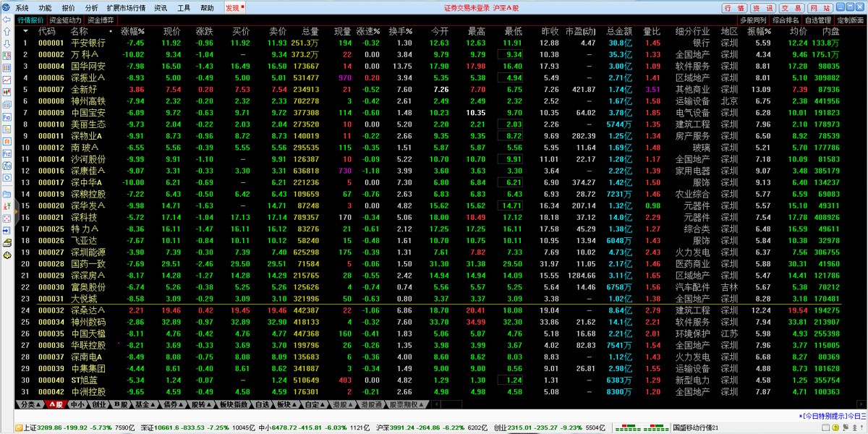Viewport: 868px width, 434px height.
Task: Click the yellow coin icon in status bar
Action: 835,427
